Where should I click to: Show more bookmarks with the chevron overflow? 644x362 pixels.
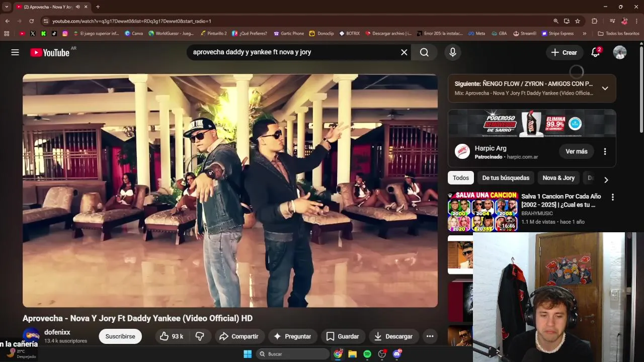pos(584,34)
